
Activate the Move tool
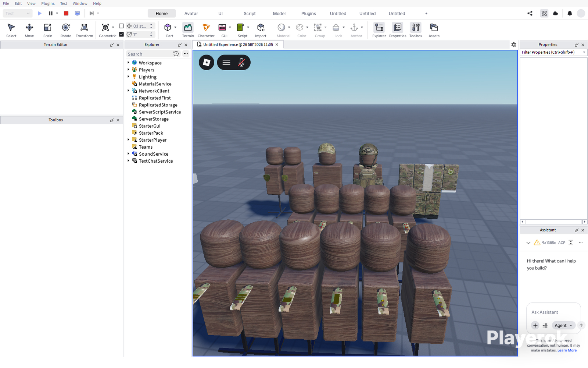tap(29, 30)
